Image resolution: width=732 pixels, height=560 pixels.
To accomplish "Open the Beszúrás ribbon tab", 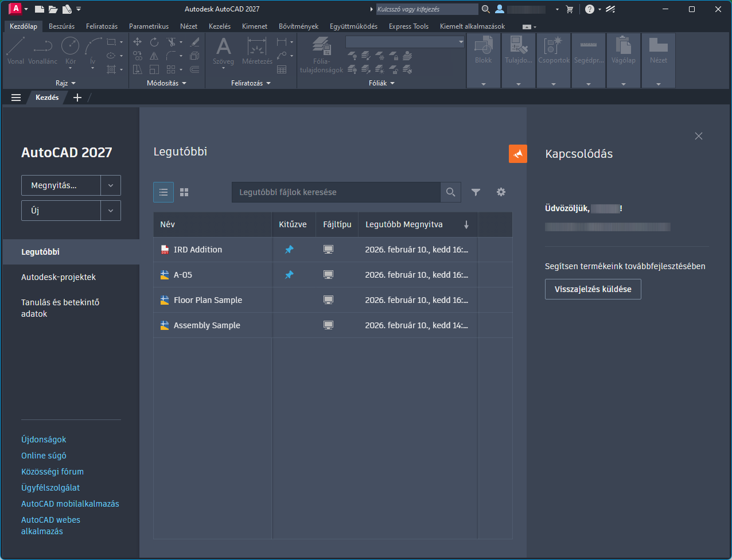I will (x=61, y=26).
